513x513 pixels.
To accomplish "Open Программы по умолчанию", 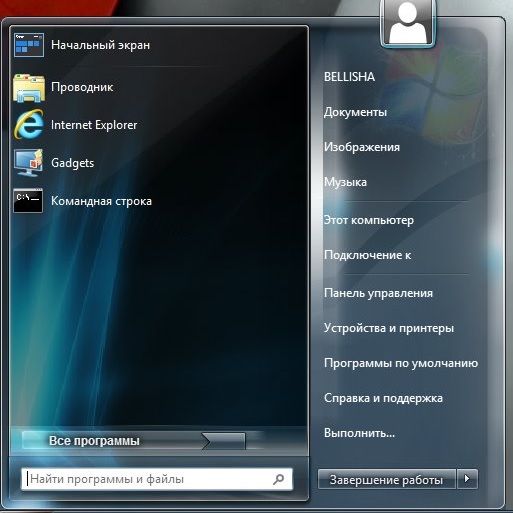I will coord(401,363).
